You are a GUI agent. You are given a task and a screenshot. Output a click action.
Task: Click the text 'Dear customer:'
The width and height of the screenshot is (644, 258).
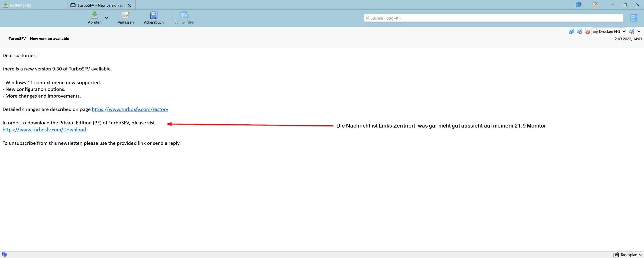tap(20, 55)
